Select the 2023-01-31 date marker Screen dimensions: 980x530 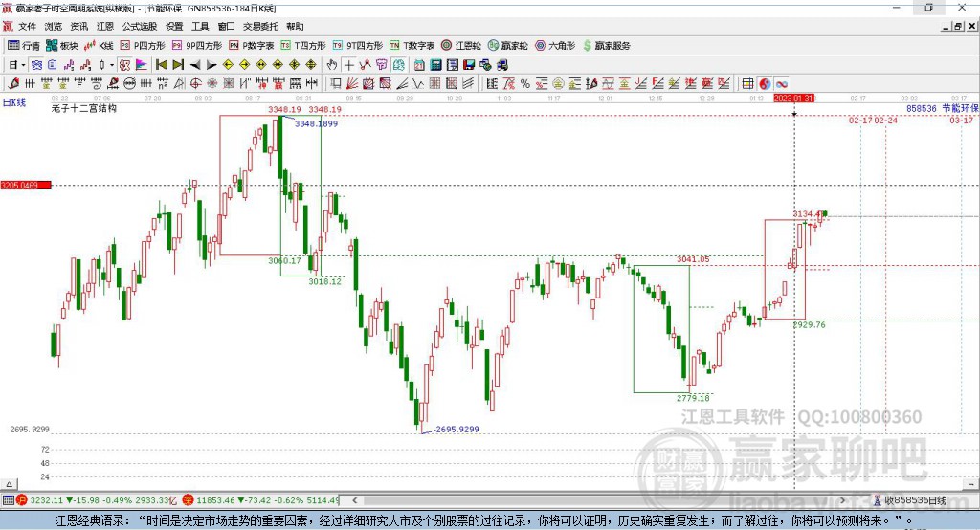click(793, 99)
